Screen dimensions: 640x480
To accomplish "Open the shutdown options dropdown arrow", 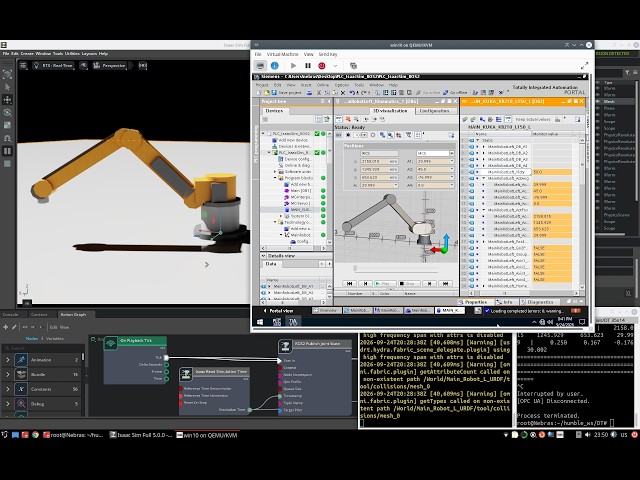I will click(x=335, y=66).
